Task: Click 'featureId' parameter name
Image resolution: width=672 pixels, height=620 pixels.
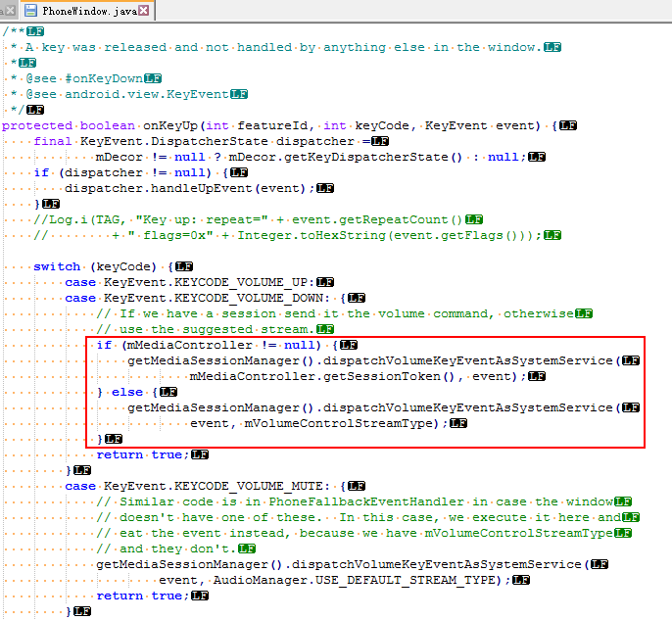Action: [x=272, y=126]
